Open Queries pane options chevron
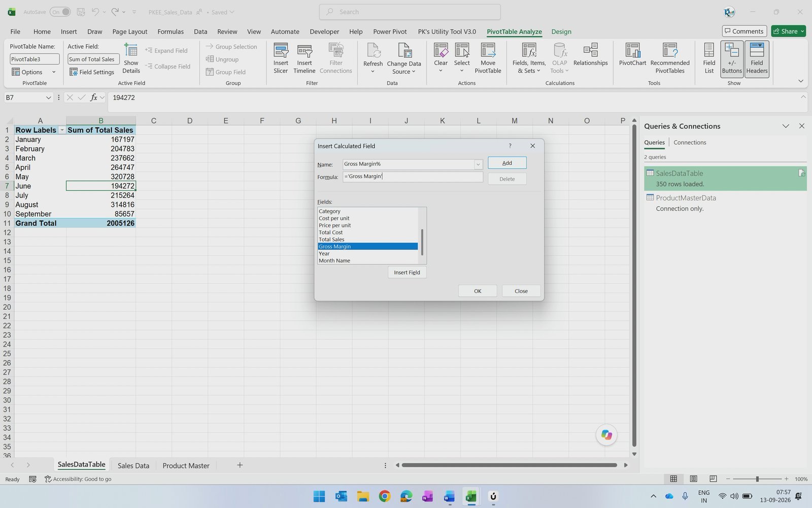 (786, 126)
